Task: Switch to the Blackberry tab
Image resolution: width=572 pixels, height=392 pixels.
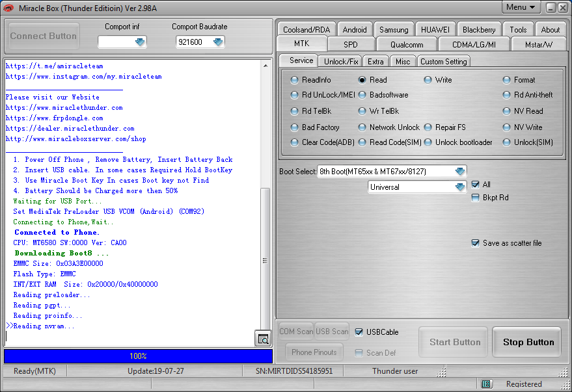Action: point(479,29)
